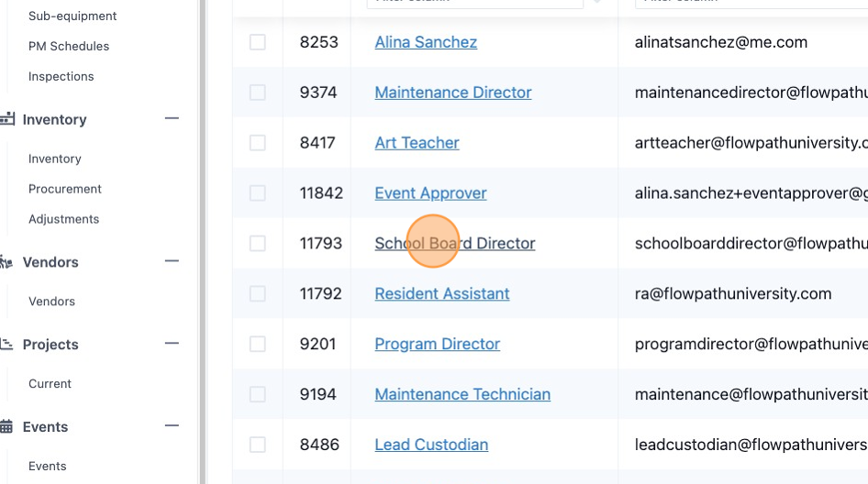Click the Inventory section icon in sidebar
This screenshot has width=868, height=484.
click(x=6, y=119)
